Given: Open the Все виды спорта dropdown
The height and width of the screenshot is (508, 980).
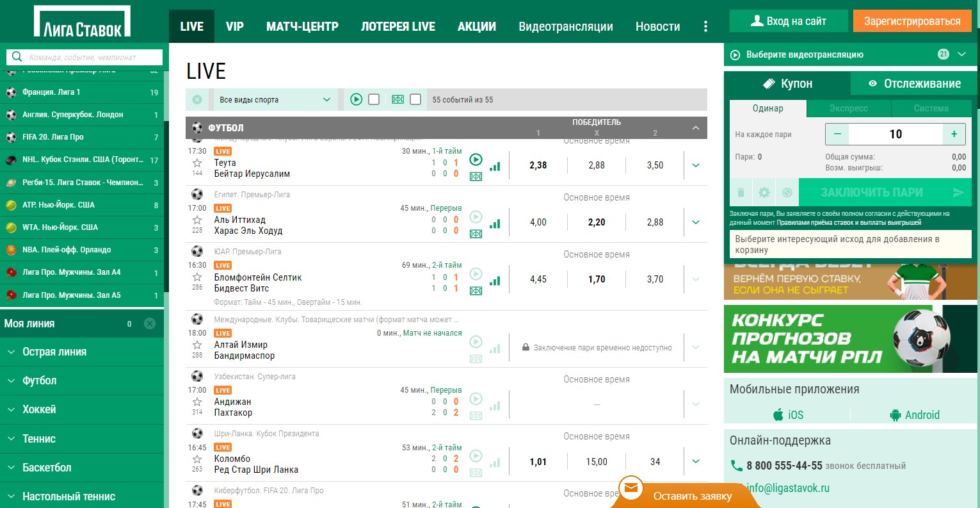Looking at the screenshot, I should point(275,99).
